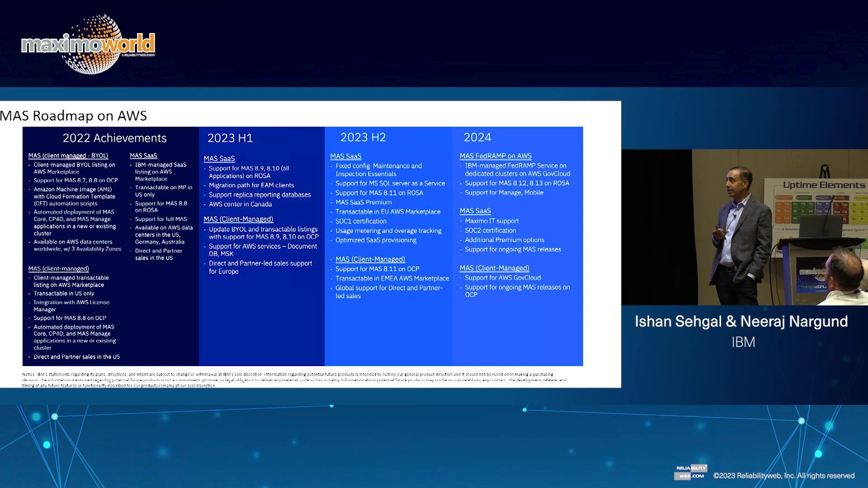The width and height of the screenshot is (868, 488).
Task: Click "Support for MAS 8.9, 8.10" on ROSA bullet
Action: pyautogui.click(x=249, y=172)
